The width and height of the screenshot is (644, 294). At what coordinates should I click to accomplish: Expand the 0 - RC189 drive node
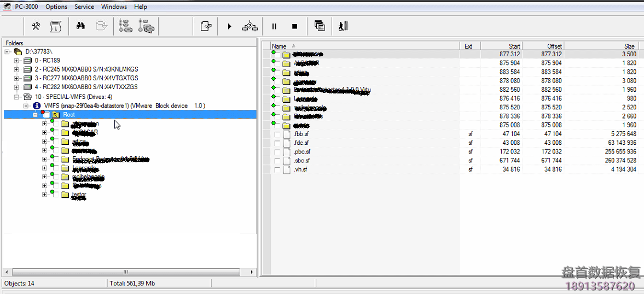pyautogui.click(x=16, y=60)
